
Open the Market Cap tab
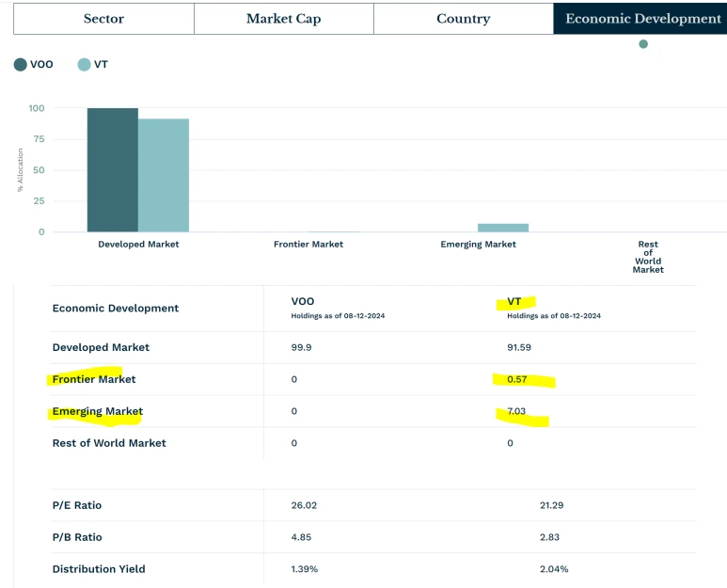coord(283,19)
